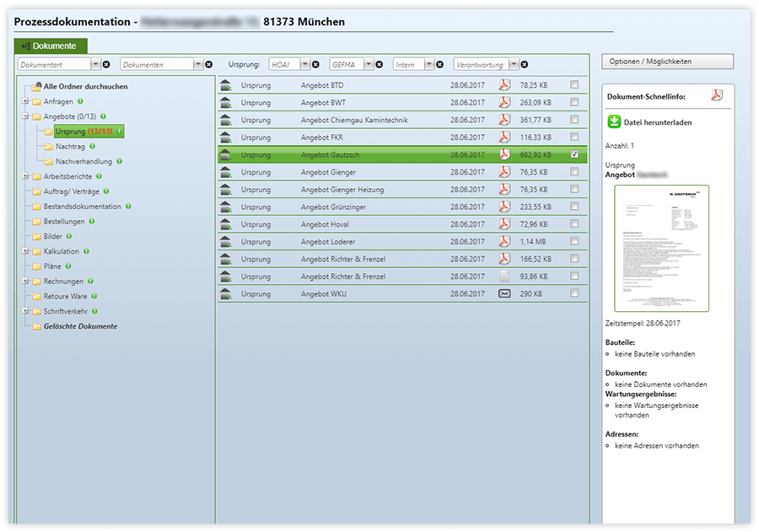Viewport: 759px width, 532px height.
Task: Expand the Arbeitsberichte folder node
Action: pos(25,176)
